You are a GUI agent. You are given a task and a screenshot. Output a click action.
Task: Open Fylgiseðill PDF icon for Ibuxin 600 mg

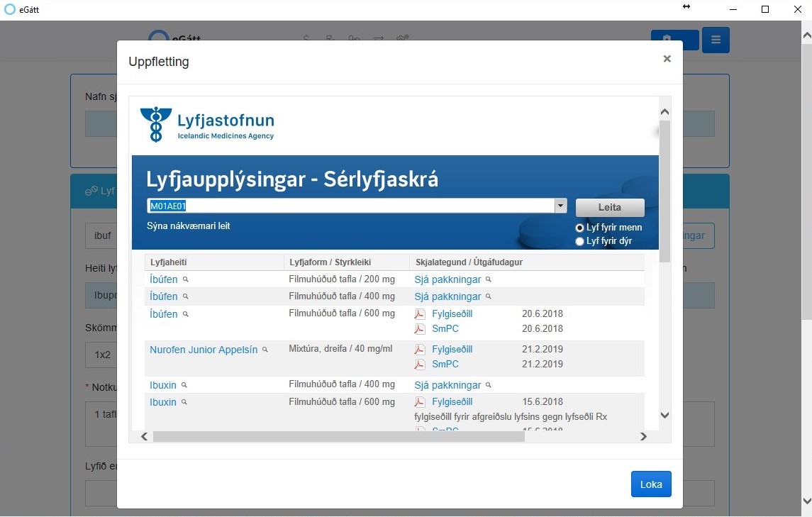(420, 402)
